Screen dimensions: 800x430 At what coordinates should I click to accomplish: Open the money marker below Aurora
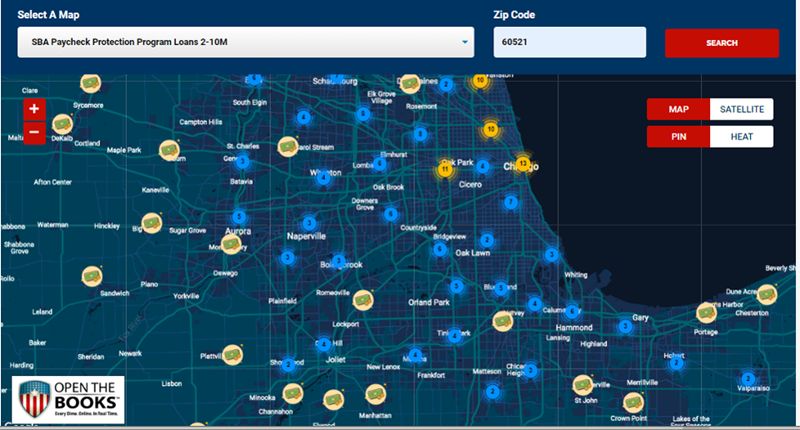coord(231,244)
